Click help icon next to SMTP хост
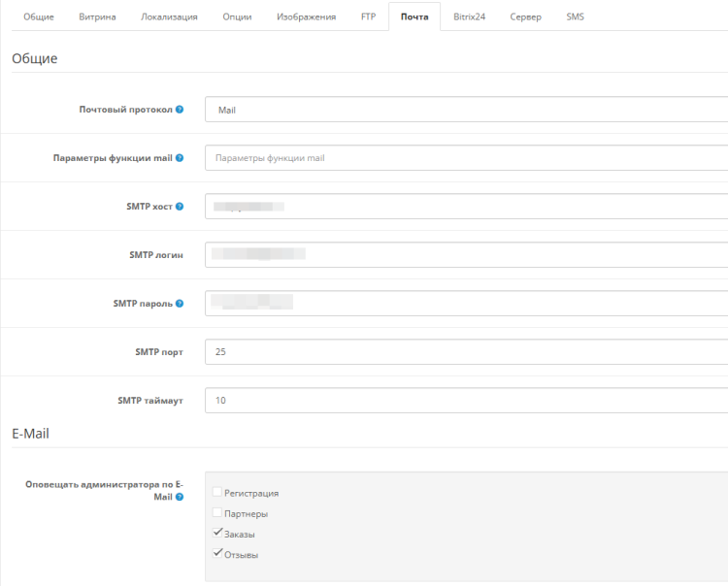Screen dimensions: 728x586 (180, 206)
